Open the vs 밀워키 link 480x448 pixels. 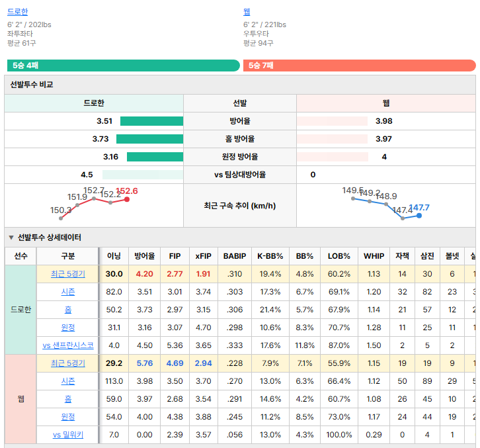68,435
